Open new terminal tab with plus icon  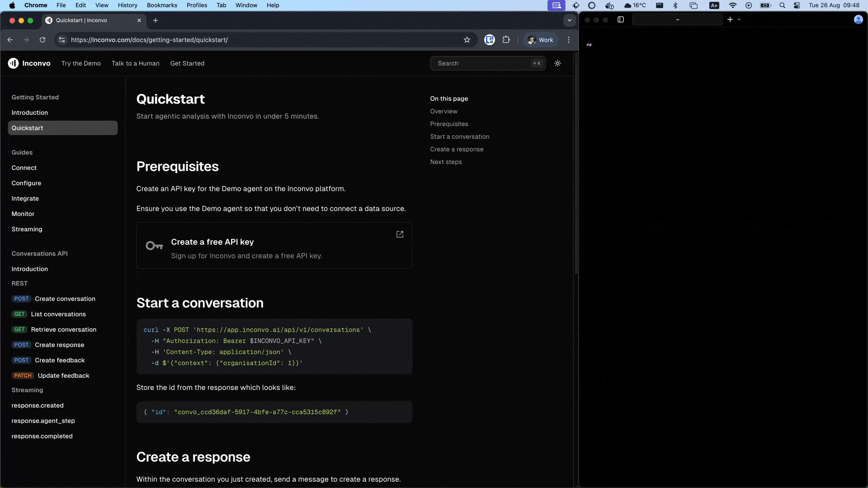click(x=730, y=19)
